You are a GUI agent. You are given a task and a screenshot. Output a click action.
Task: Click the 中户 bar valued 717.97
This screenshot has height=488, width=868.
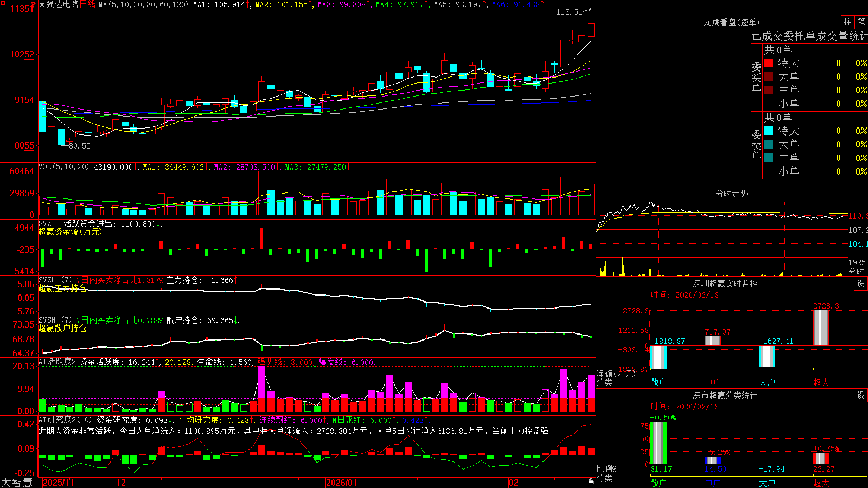(x=713, y=341)
